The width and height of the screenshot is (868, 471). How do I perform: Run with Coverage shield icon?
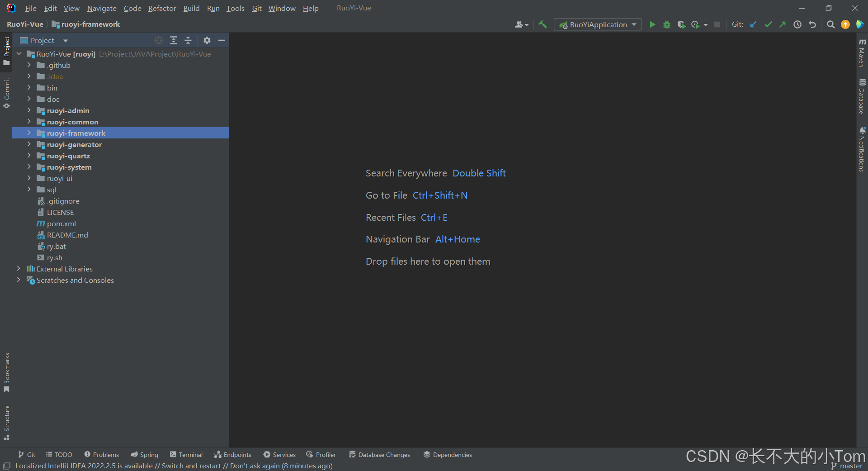tap(681, 24)
